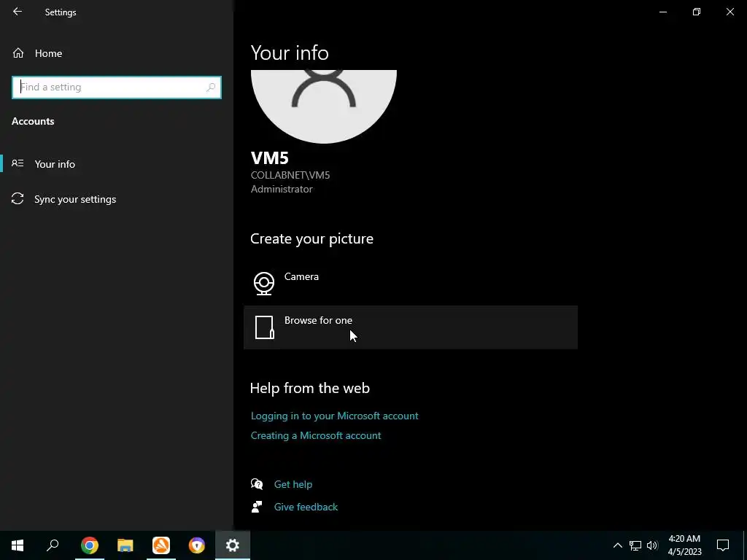The width and height of the screenshot is (747, 560).
Task: Minimize the Settings window
Action: [663, 12]
